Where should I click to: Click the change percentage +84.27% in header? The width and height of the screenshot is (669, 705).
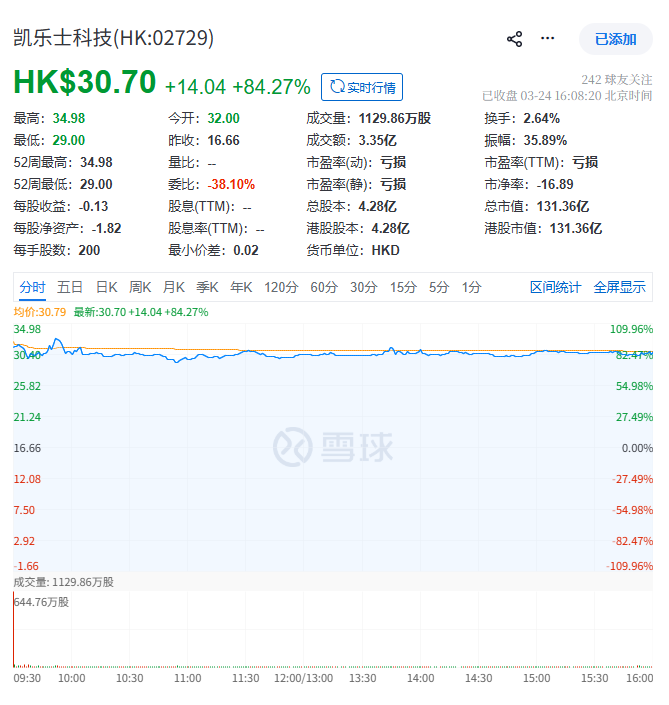pyautogui.click(x=272, y=87)
